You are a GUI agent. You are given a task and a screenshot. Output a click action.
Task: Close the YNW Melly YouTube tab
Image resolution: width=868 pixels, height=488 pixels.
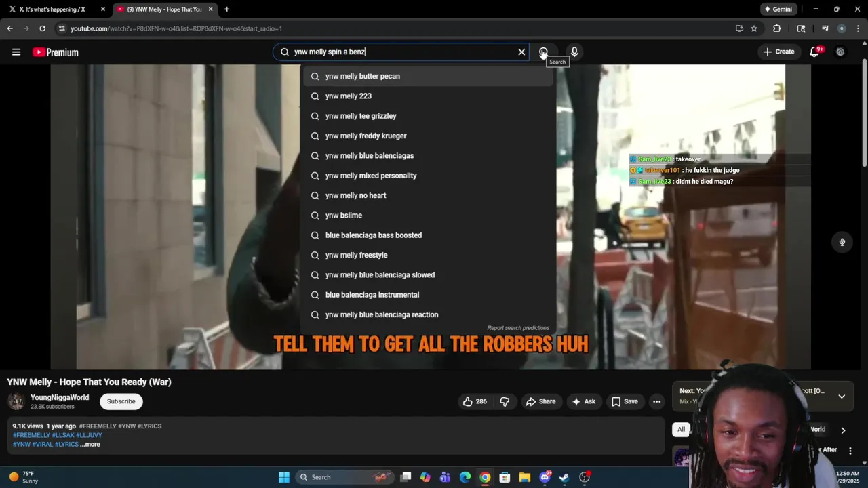click(211, 9)
